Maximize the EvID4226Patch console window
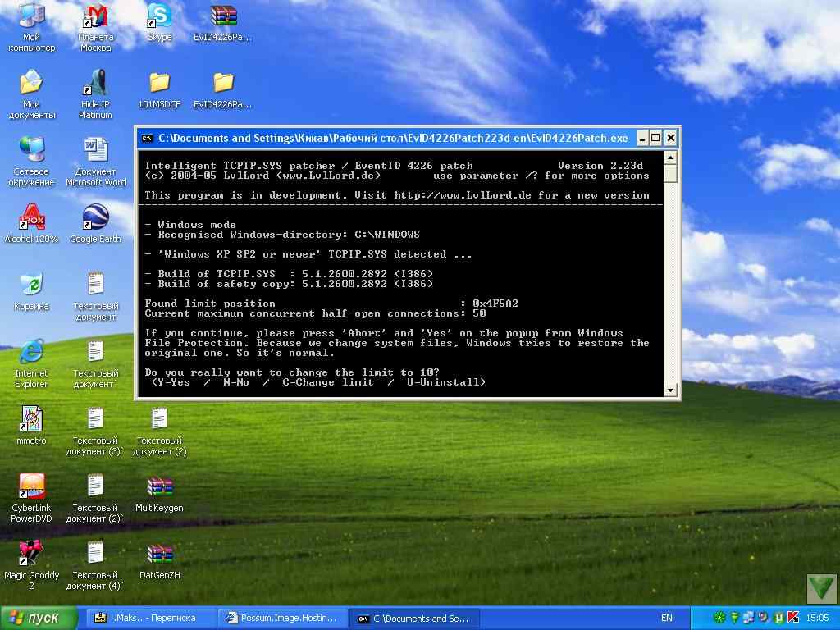Viewport: 840px width, 630px height. point(655,138)
